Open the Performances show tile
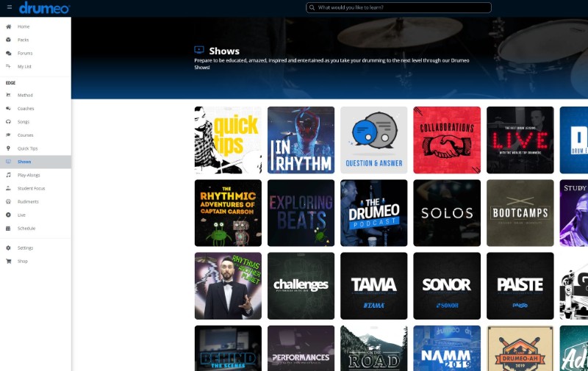Image resolution: width=588 pixels, height=371 pixels. click(x=301, y=348)
